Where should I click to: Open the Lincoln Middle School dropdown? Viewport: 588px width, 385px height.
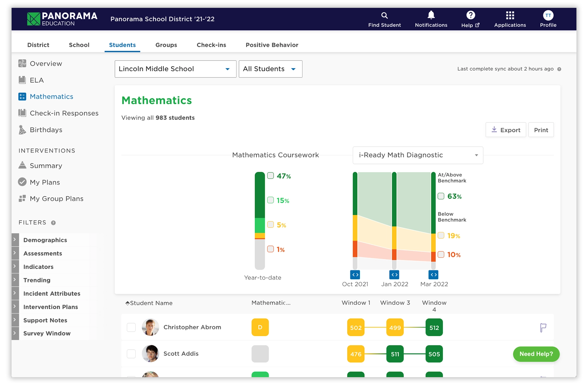tap(175, 69)
